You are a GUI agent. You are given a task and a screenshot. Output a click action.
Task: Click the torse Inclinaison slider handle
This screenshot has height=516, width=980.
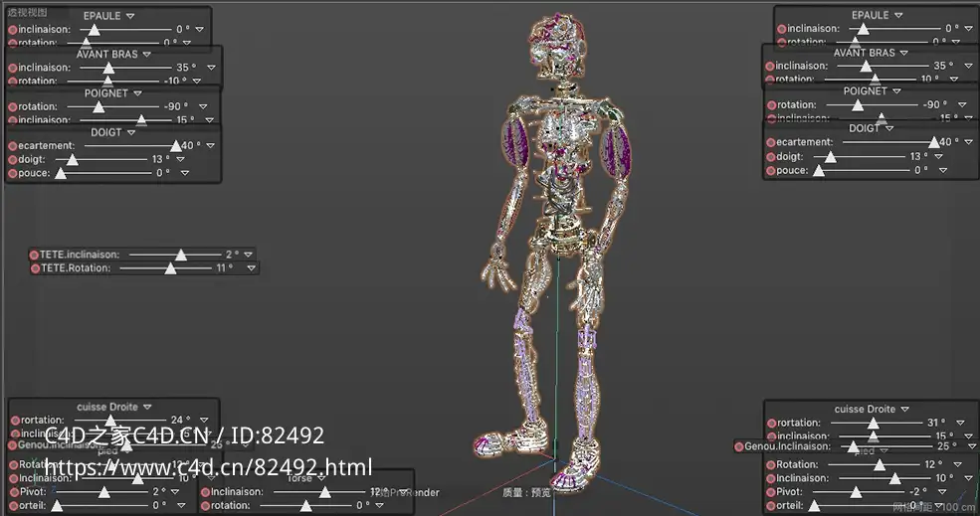[x=325, y=492]
